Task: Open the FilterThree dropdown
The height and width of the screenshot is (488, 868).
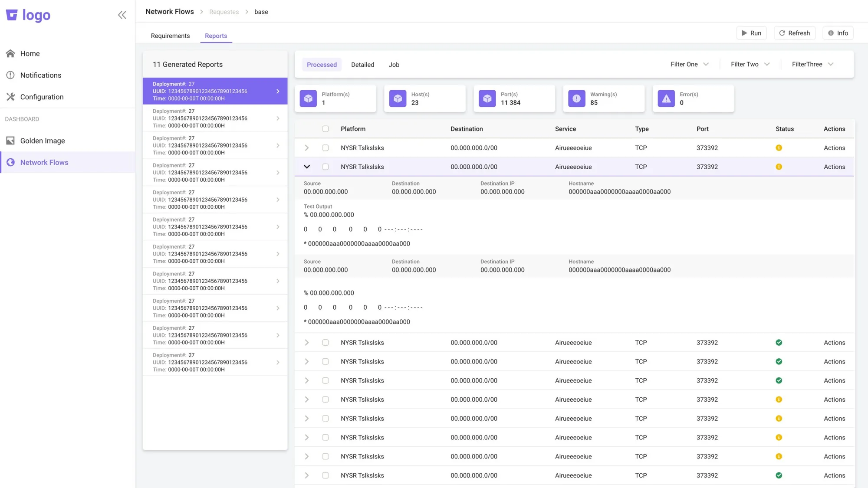Action: pos(812,64)
